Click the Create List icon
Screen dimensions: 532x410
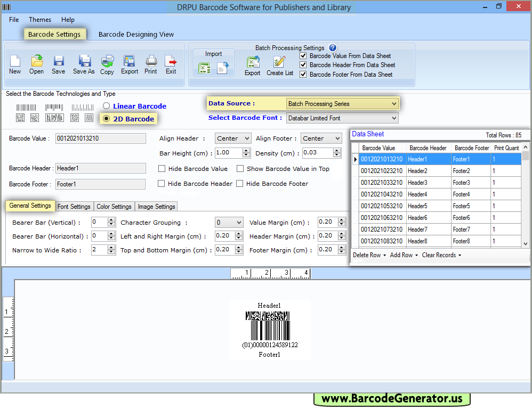coord(279,62)
